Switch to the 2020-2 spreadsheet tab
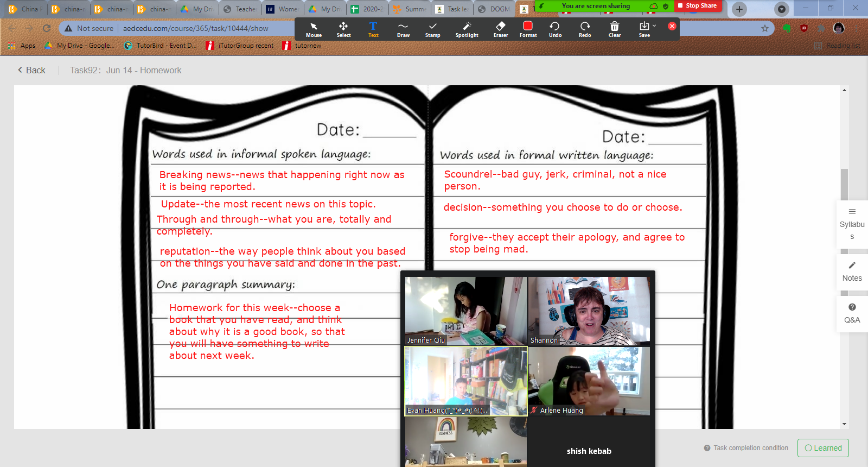 (368, 9)
